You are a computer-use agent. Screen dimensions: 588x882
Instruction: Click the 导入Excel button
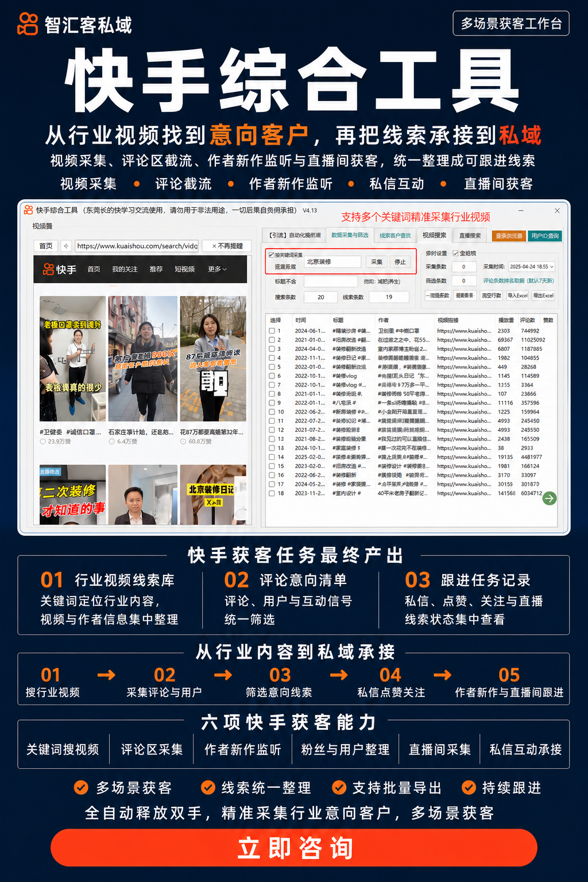pos(517,295)
